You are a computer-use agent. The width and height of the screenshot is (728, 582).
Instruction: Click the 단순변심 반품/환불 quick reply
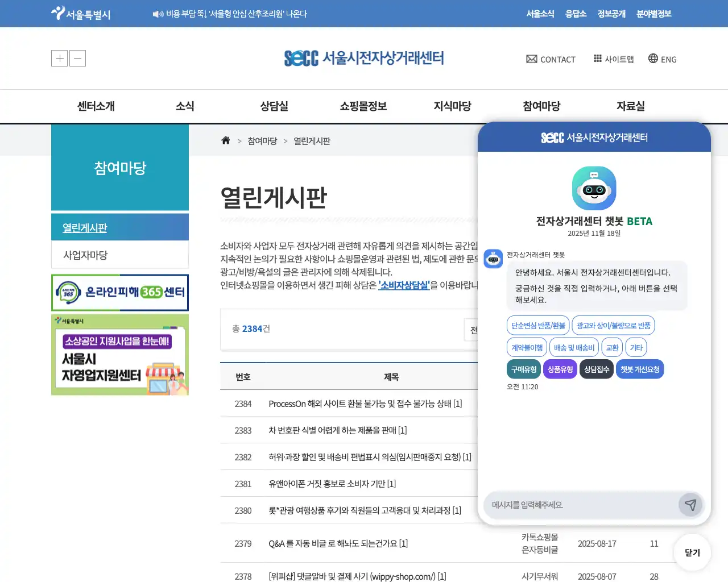[537, 325]
